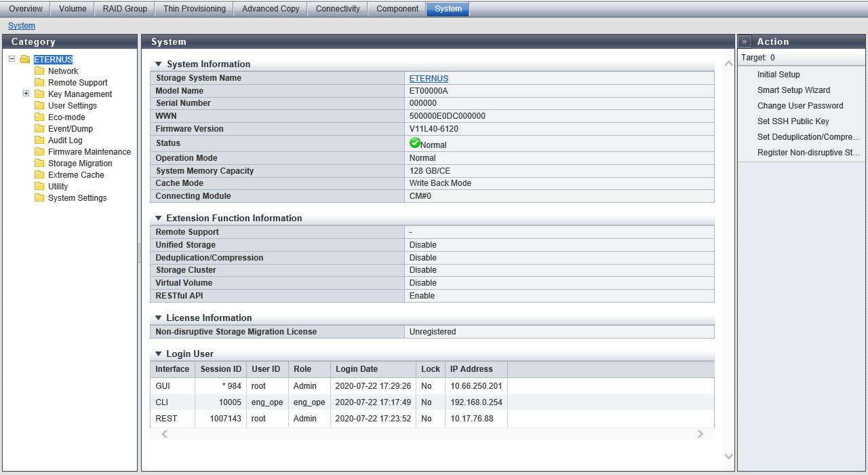Expand the Key Management tree node
This screenshot has width=868, height=475.
[26, 94]
